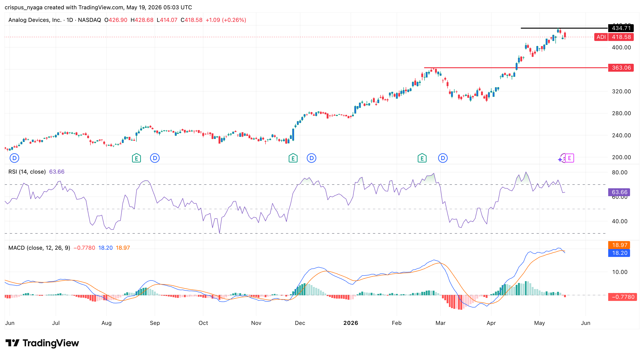Click the Sep label on the time axis

155,323
